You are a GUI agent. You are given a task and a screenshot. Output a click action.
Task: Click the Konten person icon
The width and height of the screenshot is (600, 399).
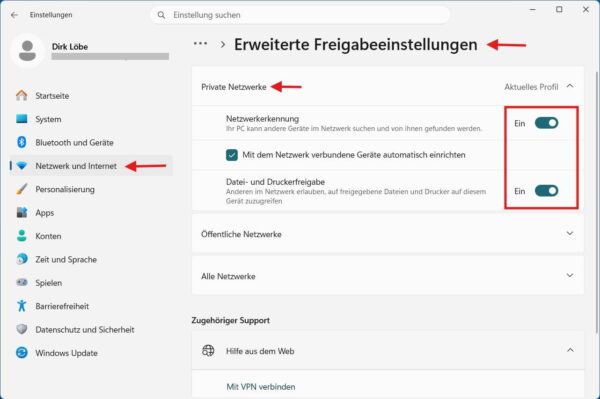click(22, 236)
